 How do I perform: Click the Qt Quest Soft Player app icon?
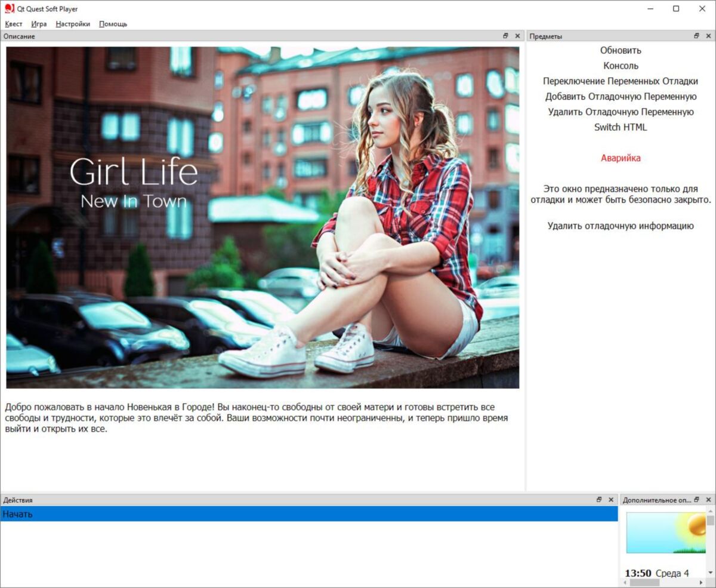[x=9, y=9]
